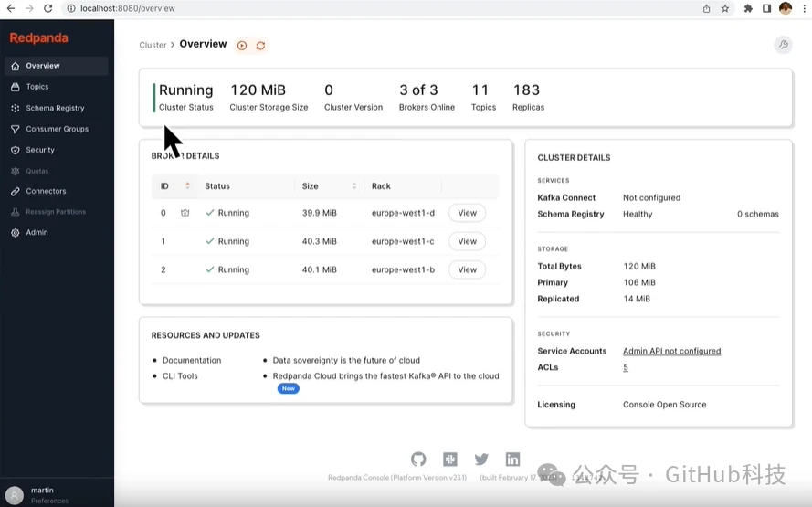Open Topics in the sidebar

(37, 87)
